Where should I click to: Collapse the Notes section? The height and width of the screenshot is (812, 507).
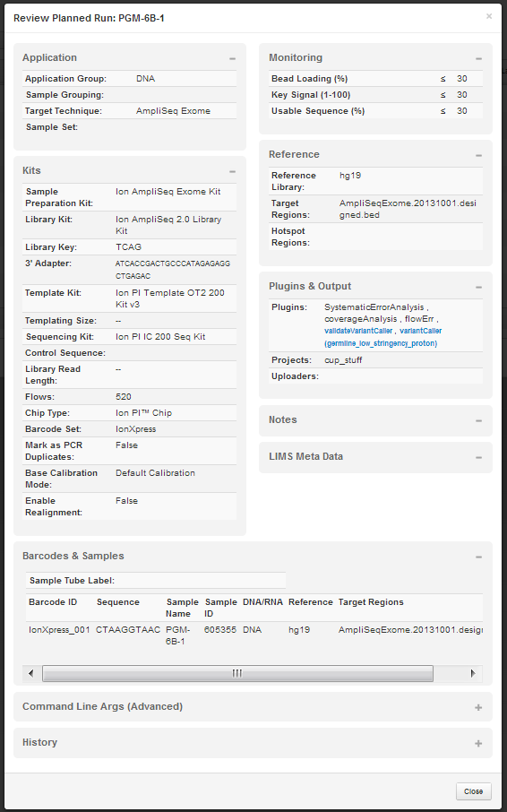point(478,421)
